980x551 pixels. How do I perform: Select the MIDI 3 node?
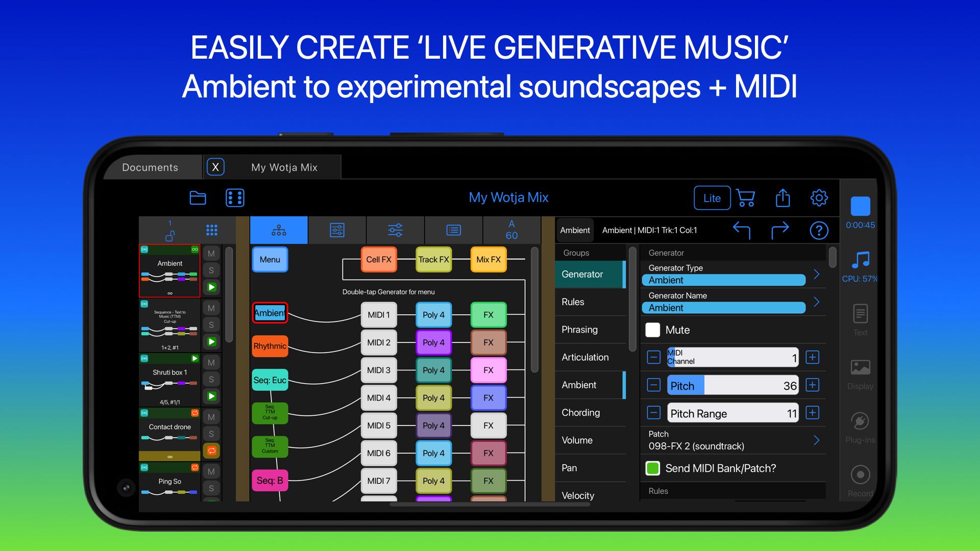pyautogui.click(x=379, y=370)
